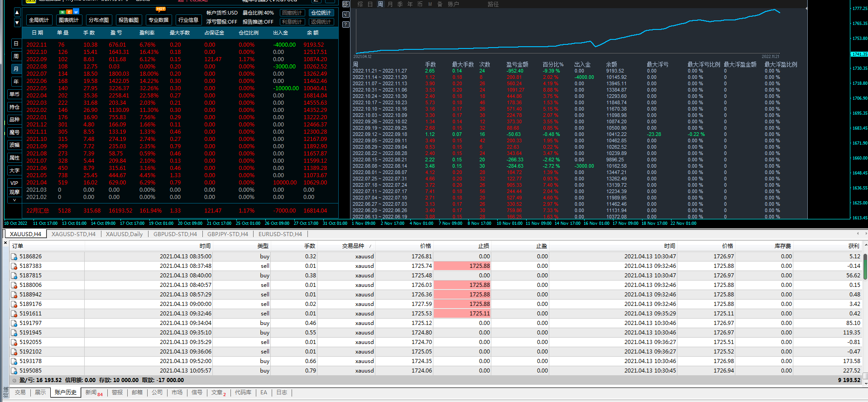The height and width of the screenshot is (402, 868).
Task: Click the 全局统计 global statistics button
Action: pyautogui.click(x=38, y=20)
